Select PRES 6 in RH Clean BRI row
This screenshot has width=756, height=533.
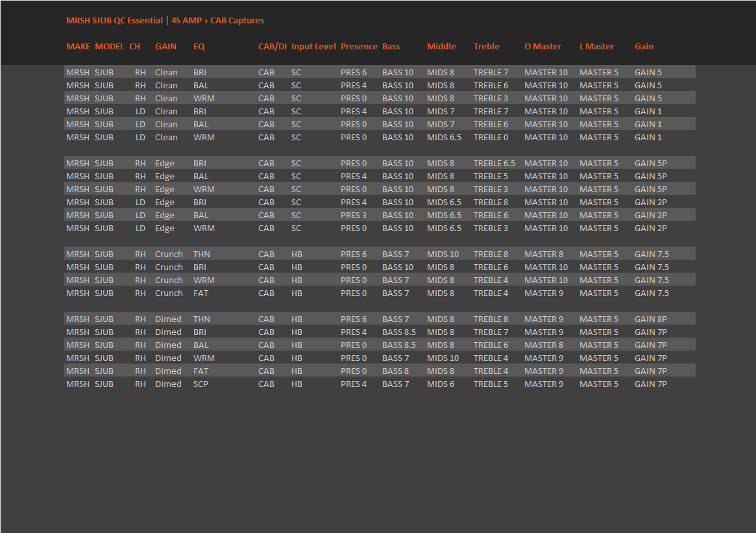click(x=354, y=72)
